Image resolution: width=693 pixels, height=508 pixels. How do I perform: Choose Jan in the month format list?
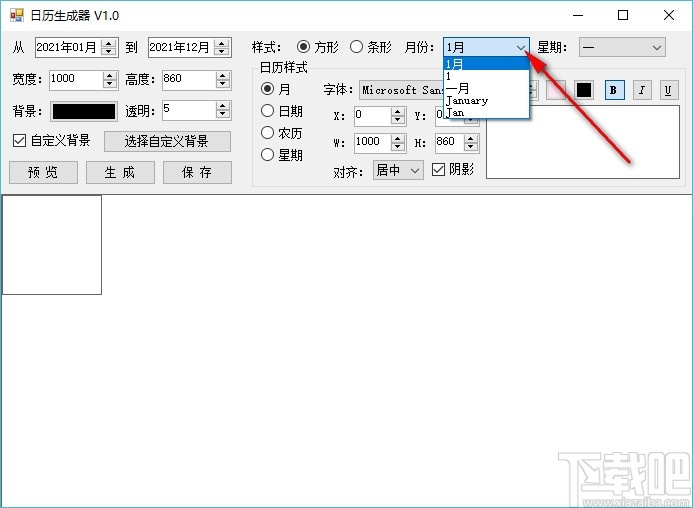[486, 112]
